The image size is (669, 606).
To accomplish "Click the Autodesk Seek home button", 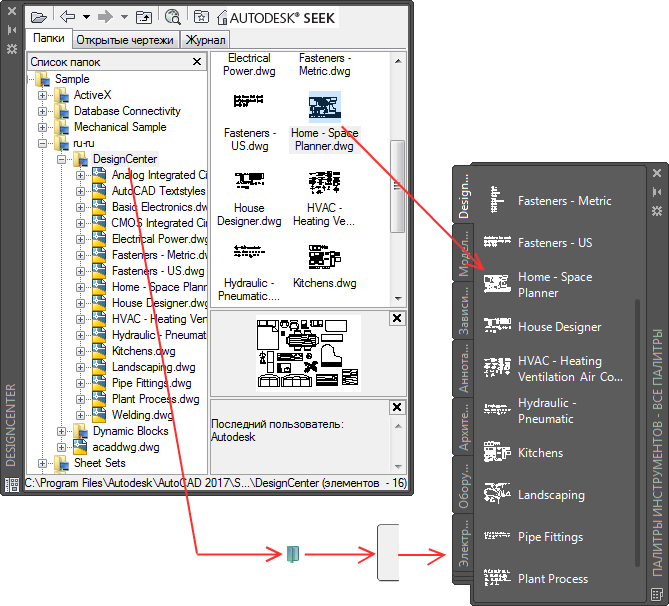I will [278, 17].
